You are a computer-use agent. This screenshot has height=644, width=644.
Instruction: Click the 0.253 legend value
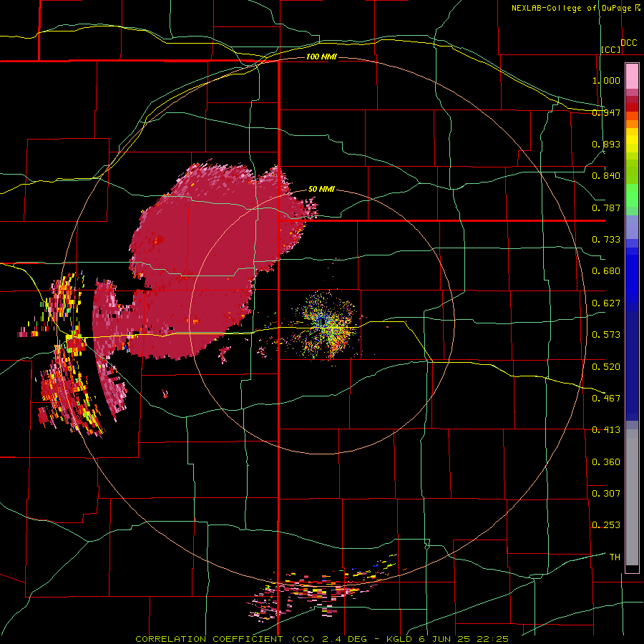[606, 525]
